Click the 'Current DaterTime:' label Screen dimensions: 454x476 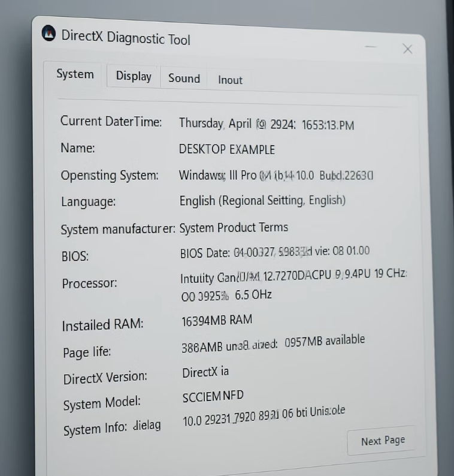click(x=111, y=122)
